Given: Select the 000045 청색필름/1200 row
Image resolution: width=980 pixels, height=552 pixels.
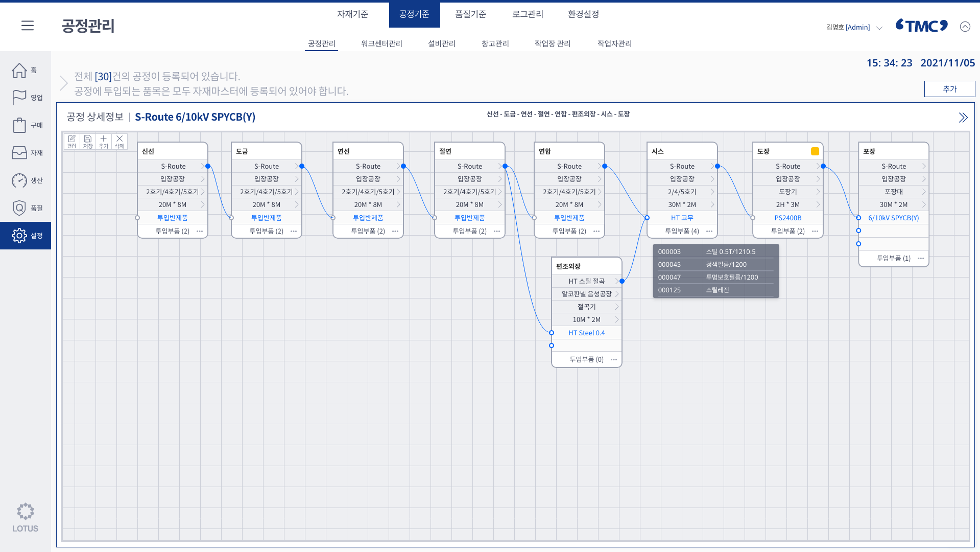Looking at the screenshot, I should pyautogui.click(x=715, y=264).
